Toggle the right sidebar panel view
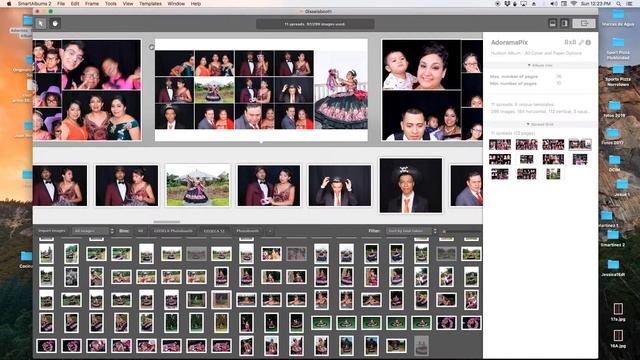The image size is (640, 360). pyautogui.click(x=564, y=23)
